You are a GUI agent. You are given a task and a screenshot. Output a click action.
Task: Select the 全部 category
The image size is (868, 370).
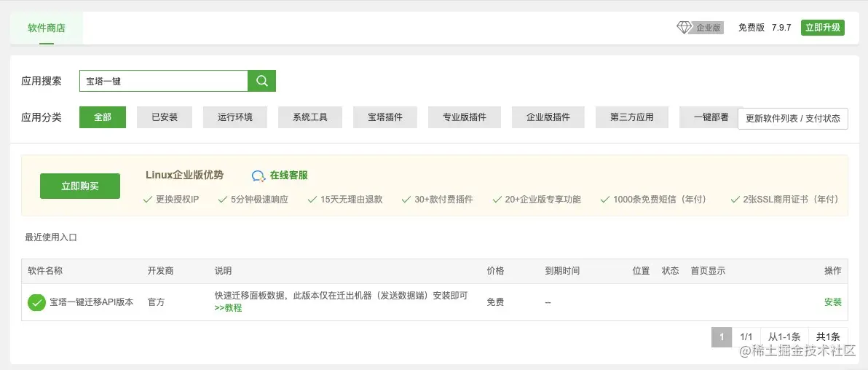coord(103,117)
